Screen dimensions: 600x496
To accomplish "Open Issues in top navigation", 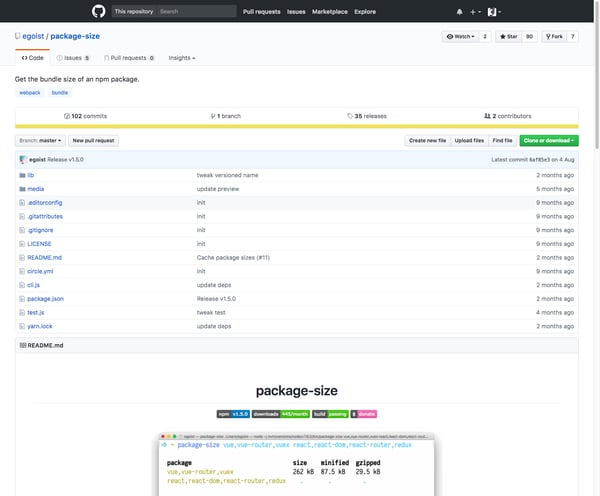I will point(296,12).
